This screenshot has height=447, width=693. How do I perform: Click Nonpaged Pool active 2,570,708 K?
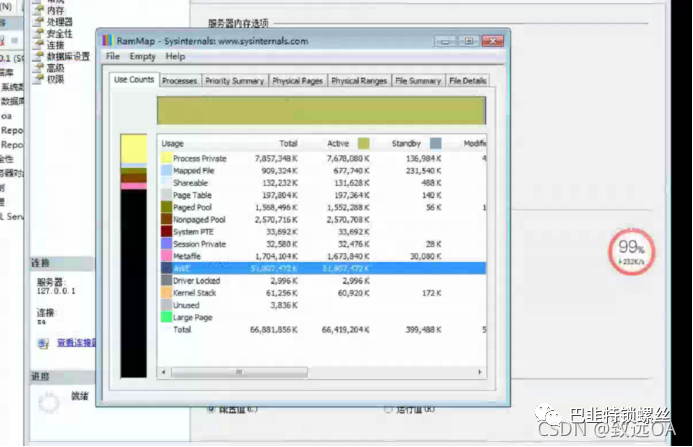click(348, 219)
